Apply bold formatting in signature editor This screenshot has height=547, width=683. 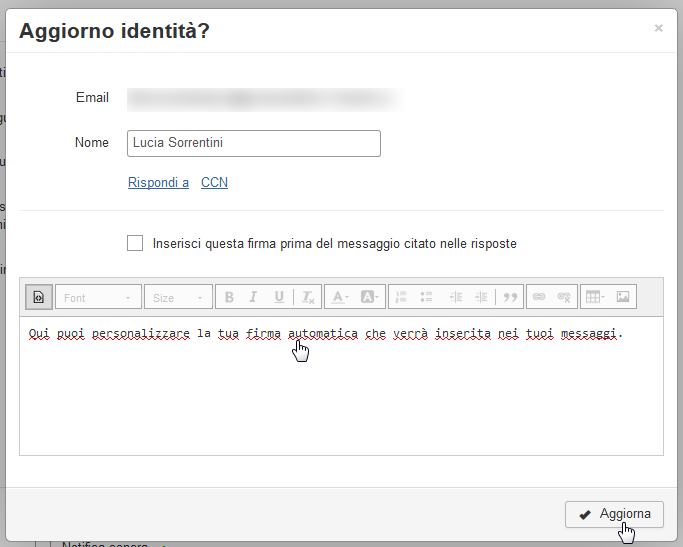(229, 297)
